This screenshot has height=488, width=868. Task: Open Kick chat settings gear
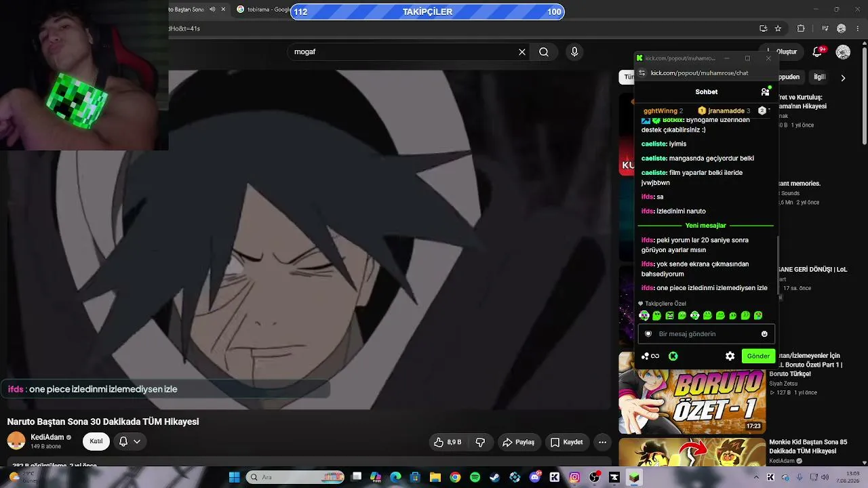pyautogui.click(x=730, y=356)
